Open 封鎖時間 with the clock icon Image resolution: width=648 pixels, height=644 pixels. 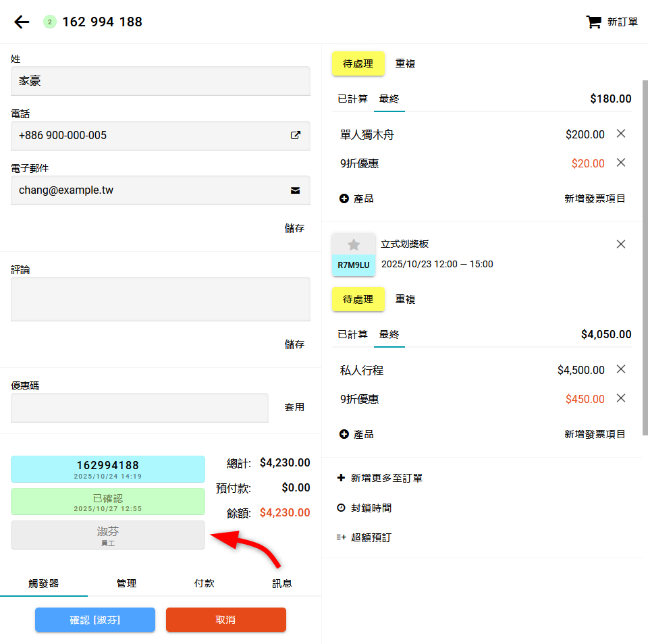click(342, 508)
